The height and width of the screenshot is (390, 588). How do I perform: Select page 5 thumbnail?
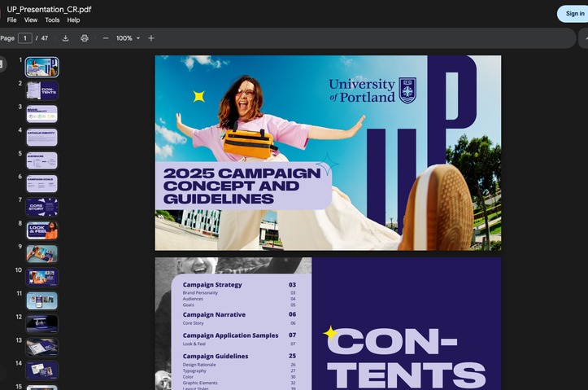pos(42,160)
